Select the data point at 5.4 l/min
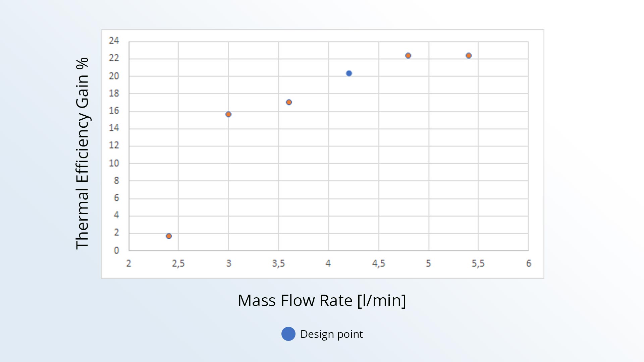This screenshot has width=644, height=362. (x=469, y=56)
